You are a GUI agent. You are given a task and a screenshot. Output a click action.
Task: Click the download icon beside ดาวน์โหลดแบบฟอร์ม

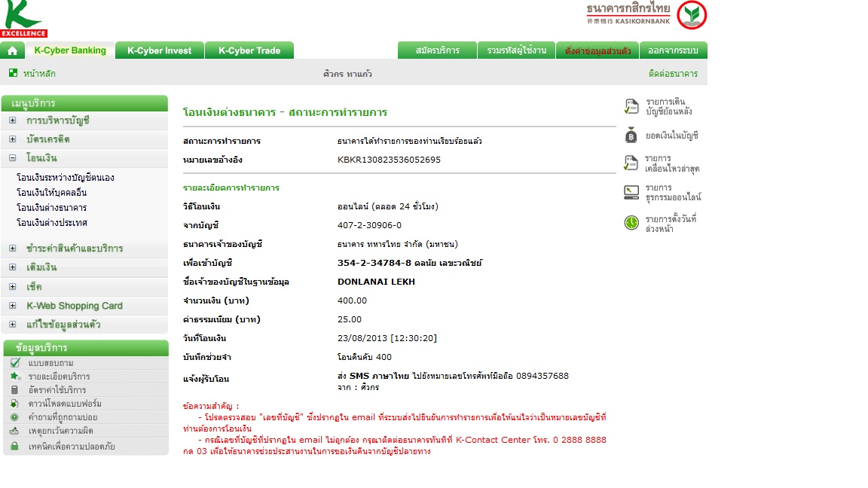click(x=14, y=404)
